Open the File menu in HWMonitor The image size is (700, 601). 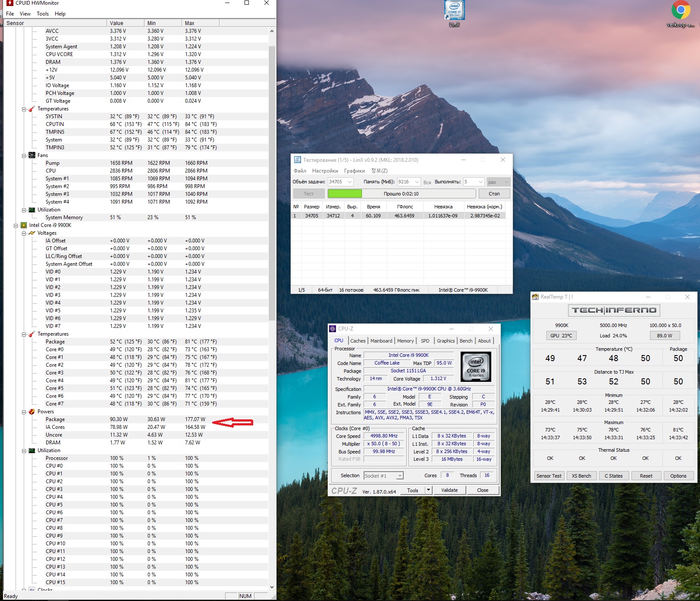pos(10,14)
